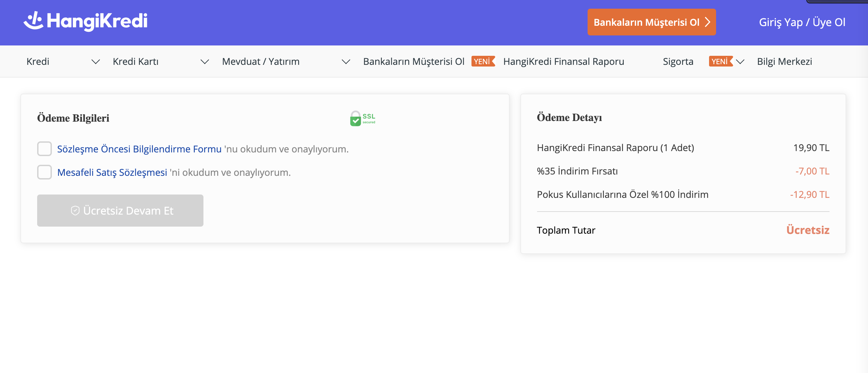This screenshot has height=373, width=868.
Task: Check the Mesafeli Satış Sözleşmesi checkbox
Action: (45, 172)
